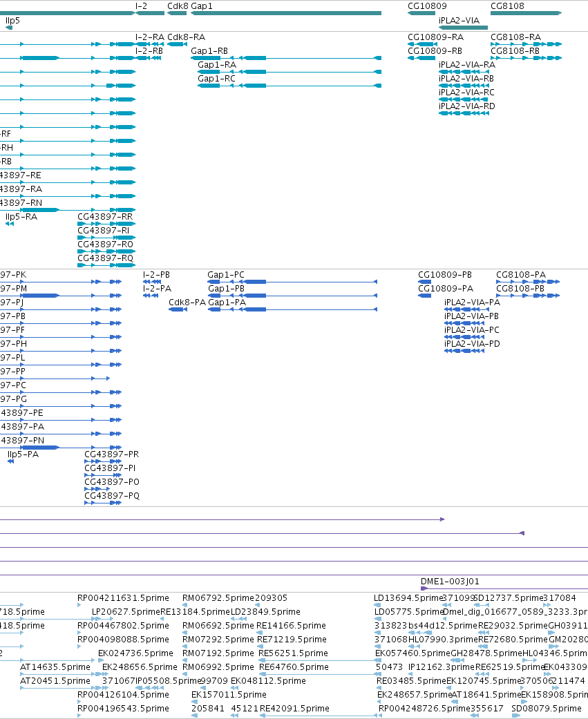Select the I-2-RB transcript
This screenshot has height=719, width=588.
pyautogui.click(x=149, y=51)
